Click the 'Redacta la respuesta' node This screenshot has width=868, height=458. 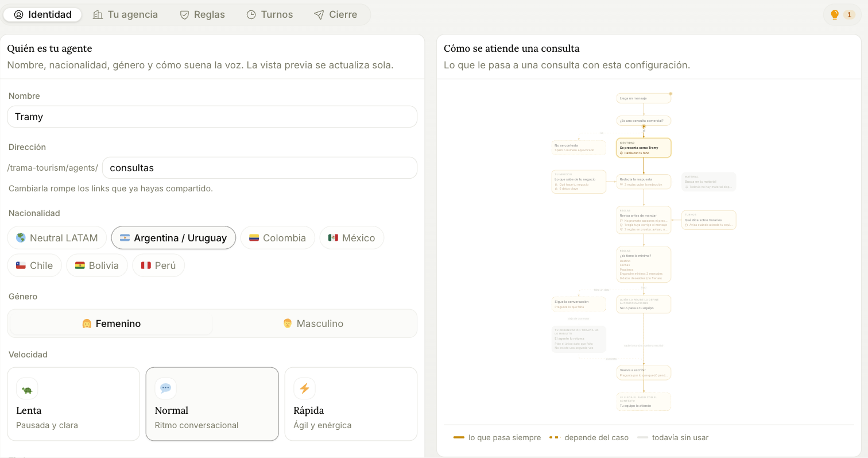pyautogui.click(x=644, y=182)
